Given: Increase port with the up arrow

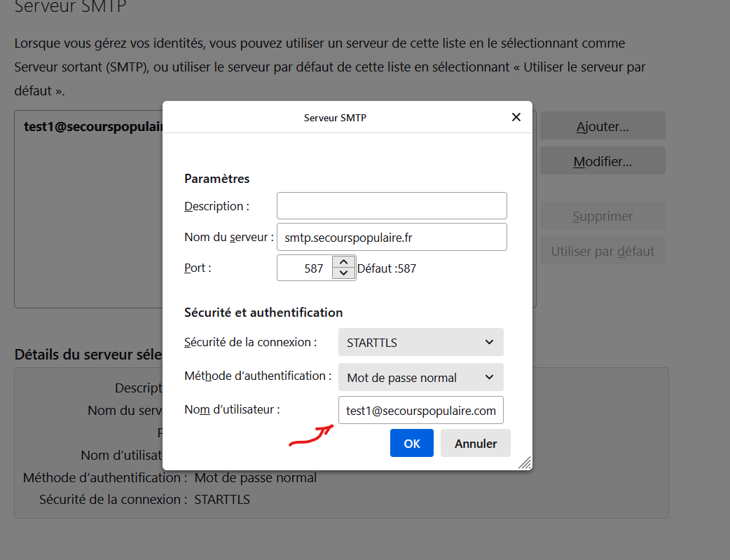Looking at the screenshot, I should point(343,261).
